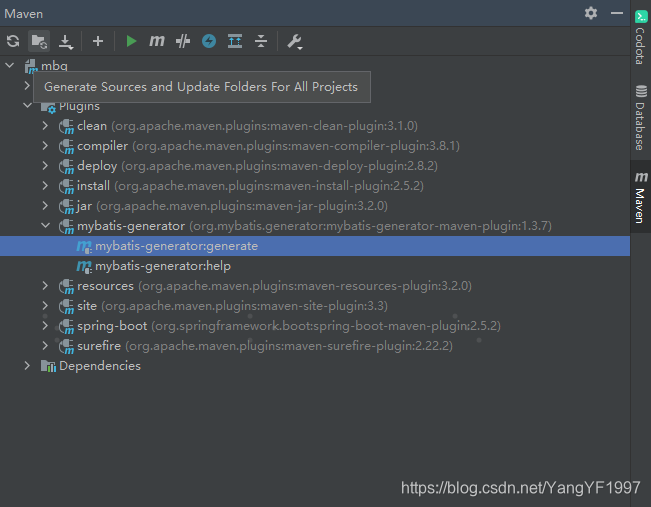
Task: Expand the deploy plugin node
Action: 45,165
